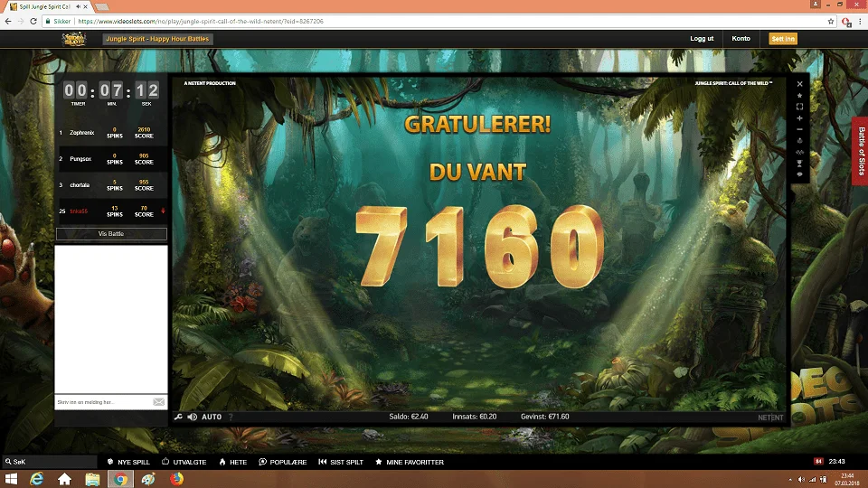Go back in browser
This screenshot has width=868, height=488.
(x=8, y=21)
